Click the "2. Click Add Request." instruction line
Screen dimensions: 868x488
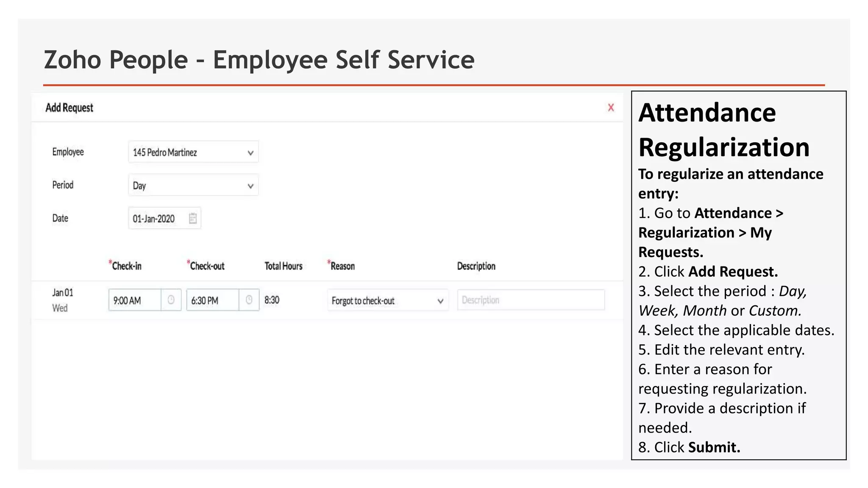click(x=708, y=271)
